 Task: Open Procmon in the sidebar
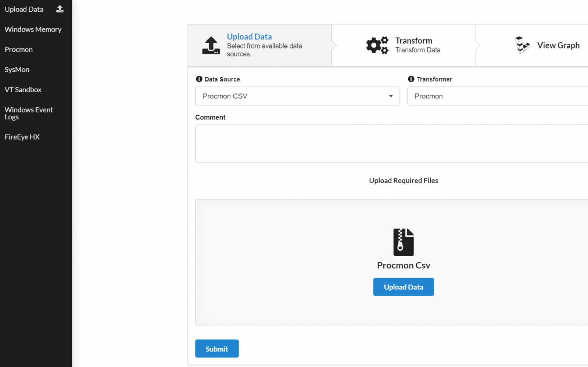(x=19, y=50)
